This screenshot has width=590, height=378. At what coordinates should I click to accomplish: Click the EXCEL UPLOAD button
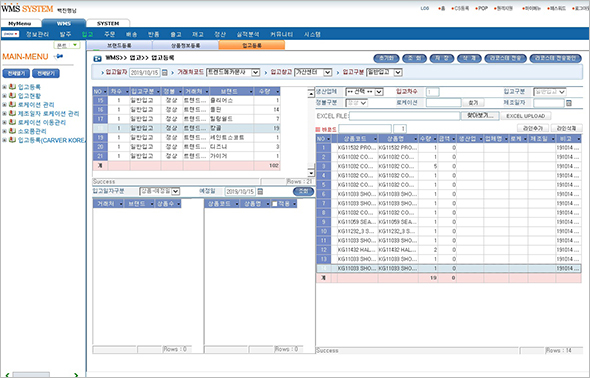pos(526,116)
